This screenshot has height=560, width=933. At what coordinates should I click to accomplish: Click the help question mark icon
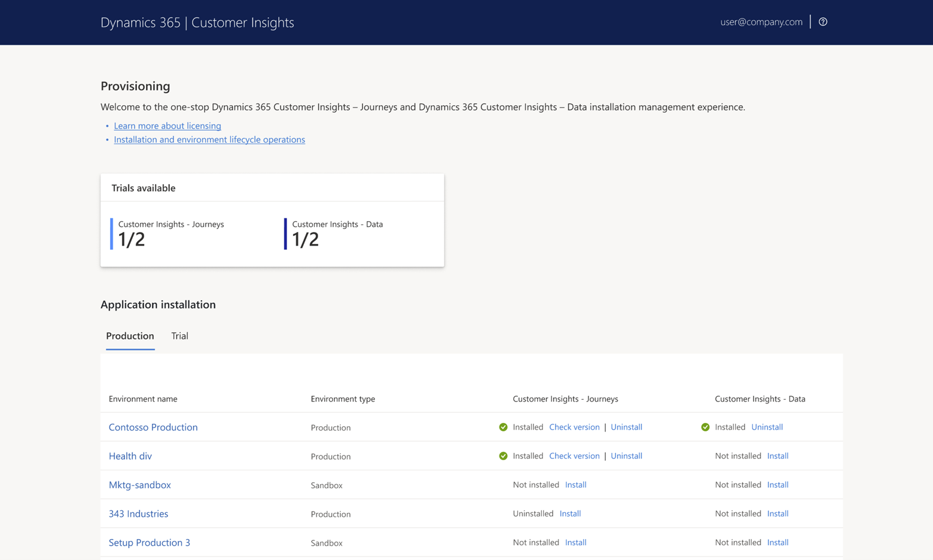823,22
